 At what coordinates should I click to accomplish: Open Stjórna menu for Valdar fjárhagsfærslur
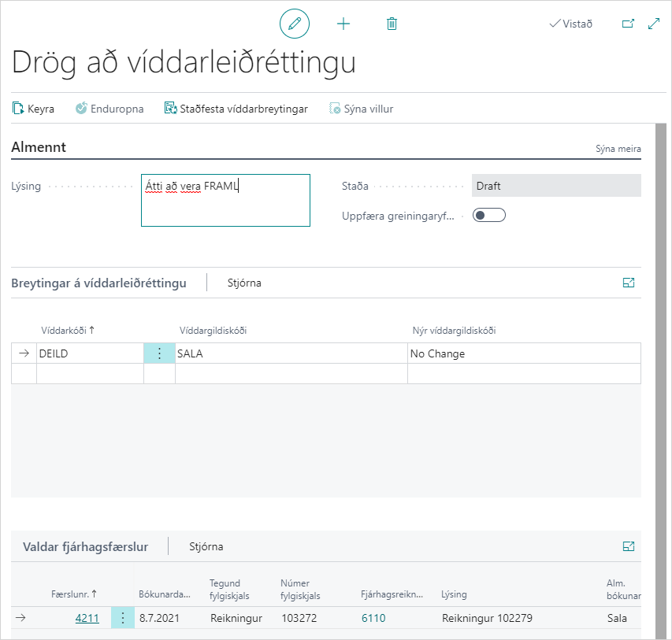(206, 546)
